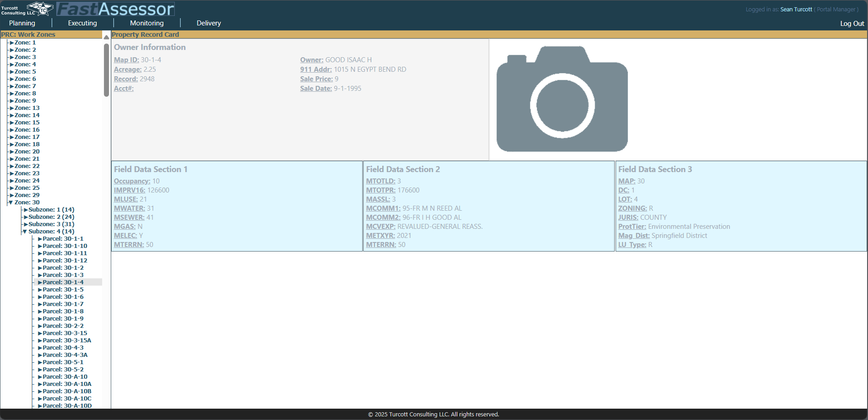The image size is (868, 420).
Task: Open the Executing menu
Action: click(82, 23)
